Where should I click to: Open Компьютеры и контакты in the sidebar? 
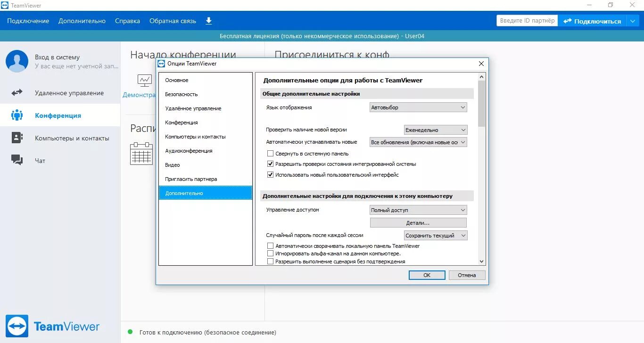[x=60, y=138]
